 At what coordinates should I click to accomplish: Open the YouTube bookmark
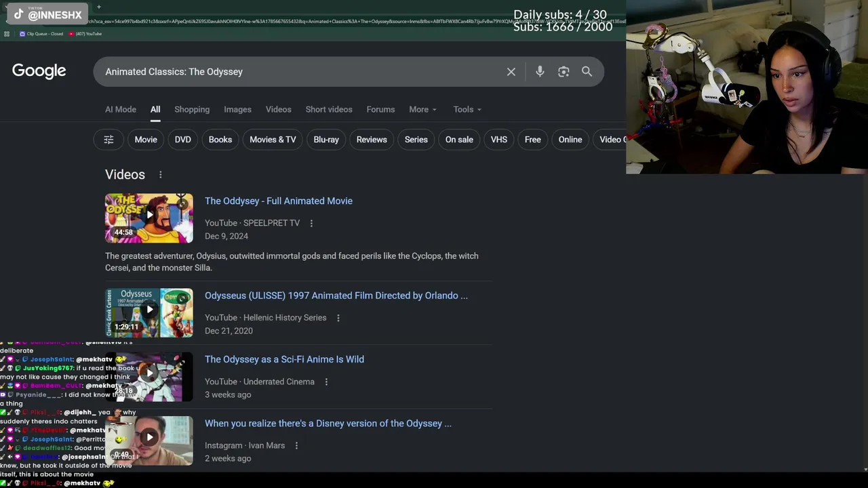click(x=85, y=34)
